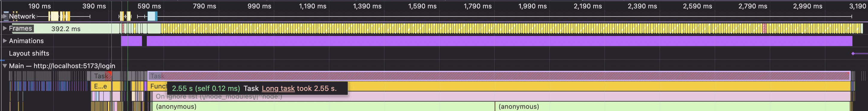Click the layout shift diamond marker
The image size is (868, 111).
pyautogui.click(x=853, y=53)
